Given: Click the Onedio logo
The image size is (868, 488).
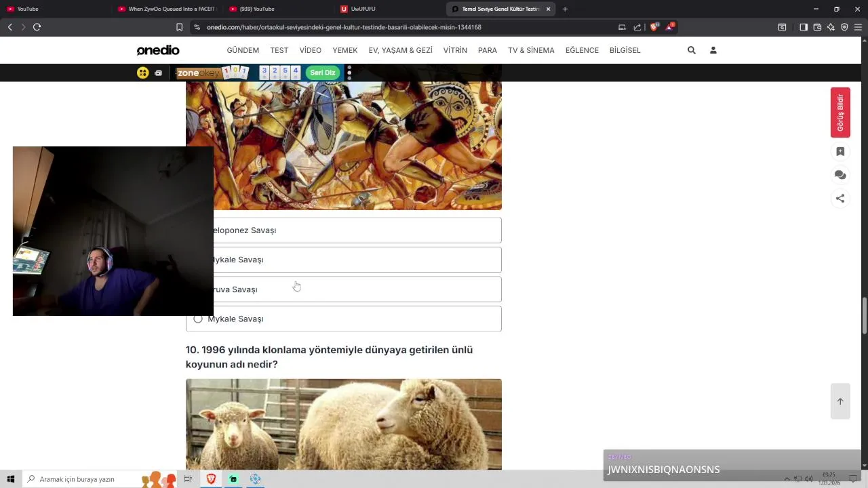Looking at the screenshot, I should click(x=158, y=50).
